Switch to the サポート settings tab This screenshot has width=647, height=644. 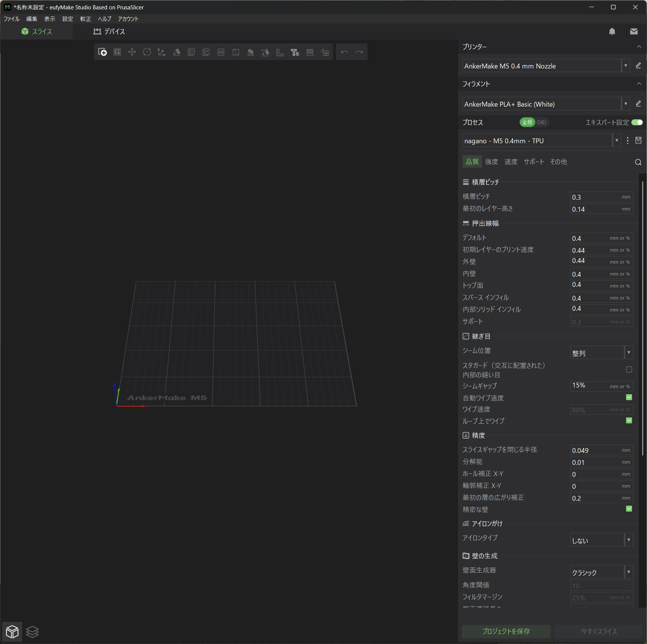pos(534,162)
